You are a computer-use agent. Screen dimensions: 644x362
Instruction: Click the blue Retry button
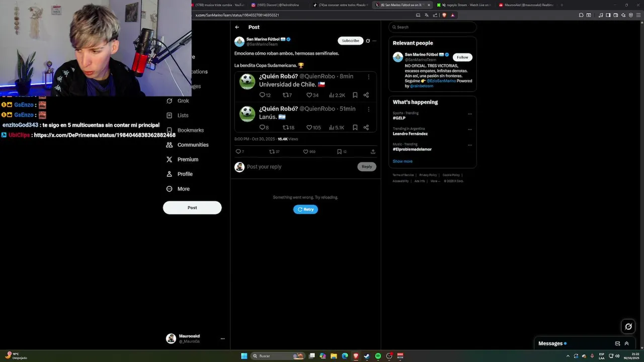point(305,209)
